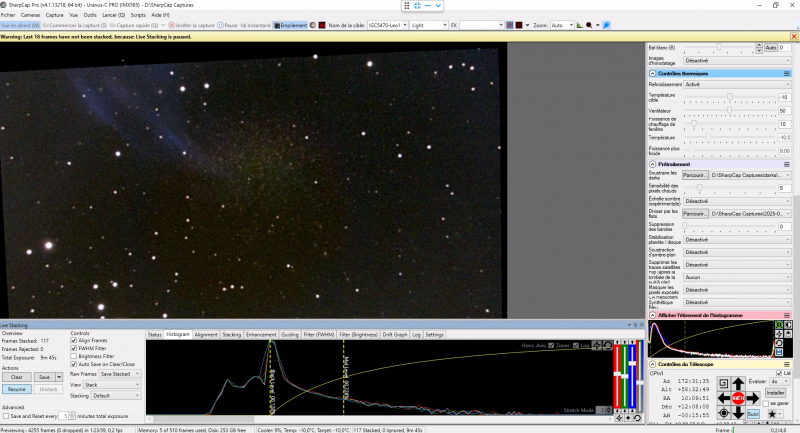
Task: Click the Suivi tracking button
Action: (x=753, y=414)
